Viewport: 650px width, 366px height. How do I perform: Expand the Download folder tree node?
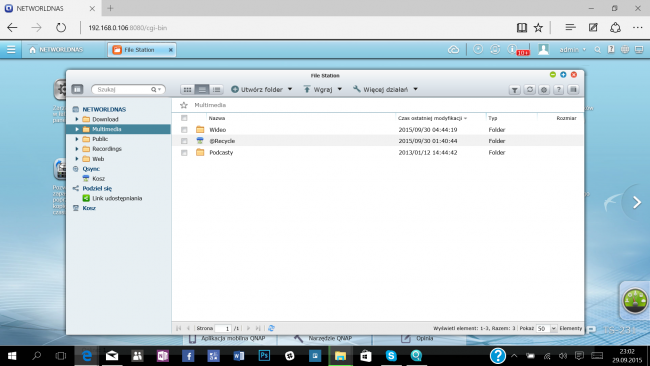tap(77, 119)
